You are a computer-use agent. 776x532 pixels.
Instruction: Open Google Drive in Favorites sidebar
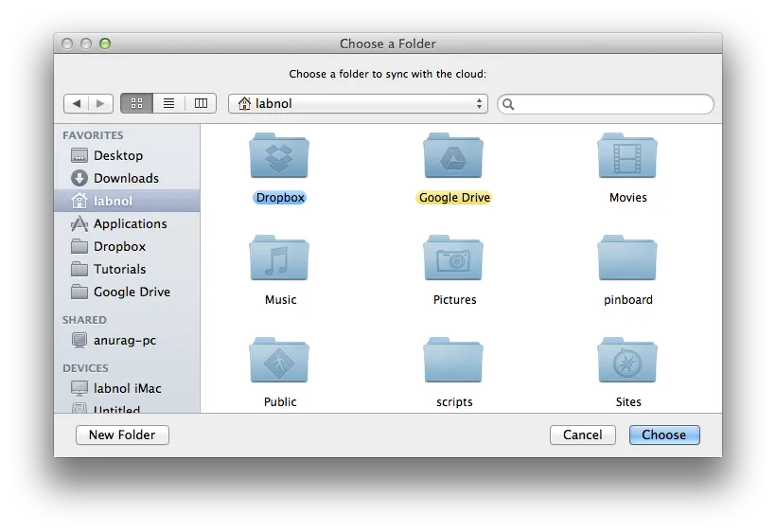click(x=127, y=292)
